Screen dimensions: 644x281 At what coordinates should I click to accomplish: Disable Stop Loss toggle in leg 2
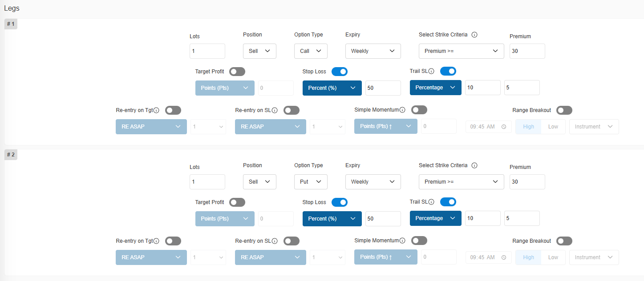pos(340,202)
